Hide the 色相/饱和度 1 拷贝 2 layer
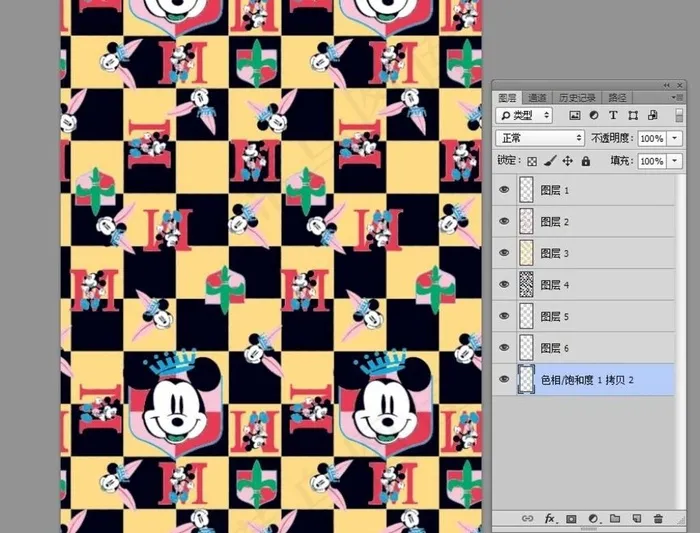Viewport: 700px width, 533px height. click(x=504, y=379)
